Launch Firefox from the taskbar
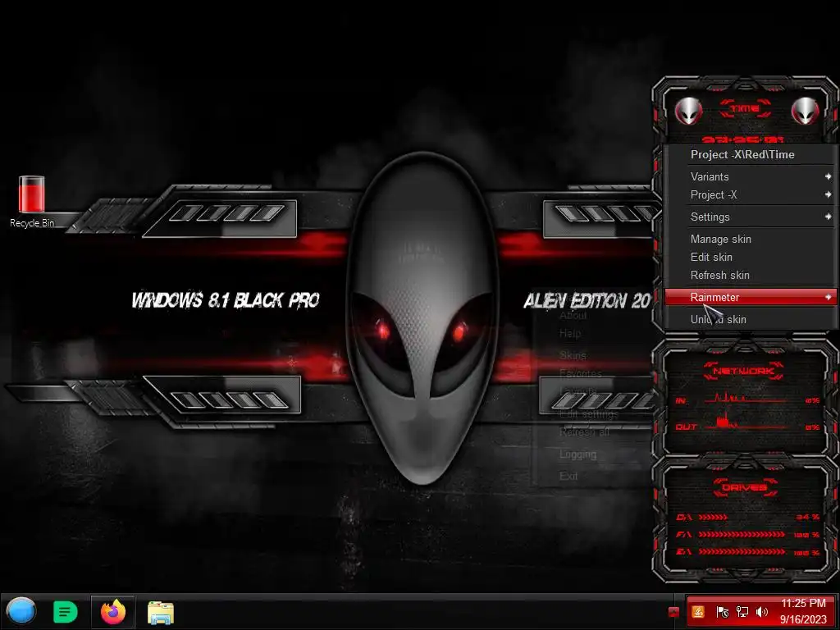This screenshot has width=840, height=630. click(113, 612)
